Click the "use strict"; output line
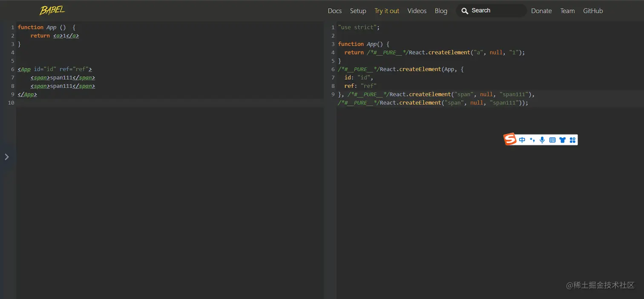644x299 pixels. (x=359, y=27)
